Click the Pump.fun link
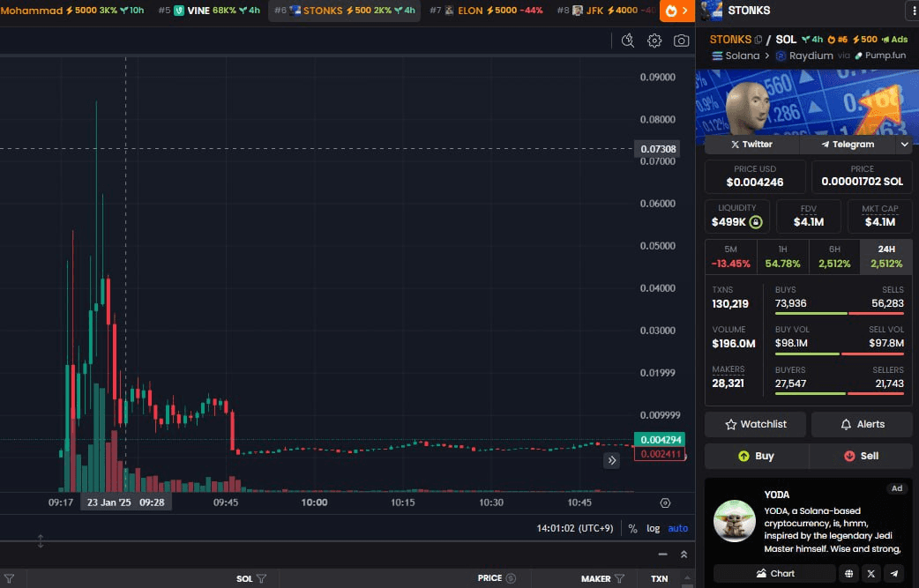The image size is (919, 588). point(880,56)
